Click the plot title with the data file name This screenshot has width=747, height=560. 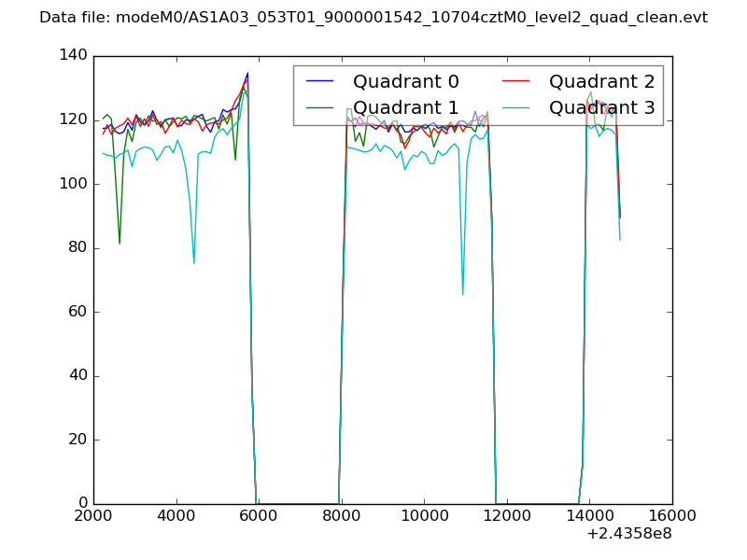[373, 18]
